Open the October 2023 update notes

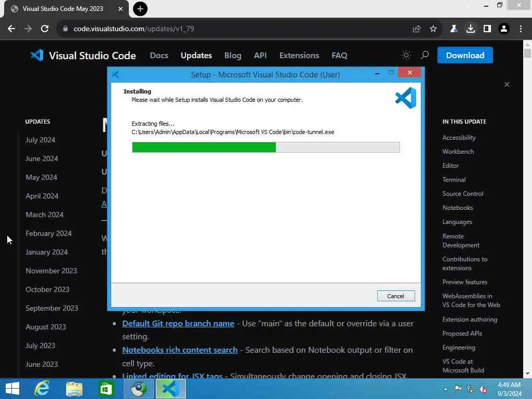47,289
